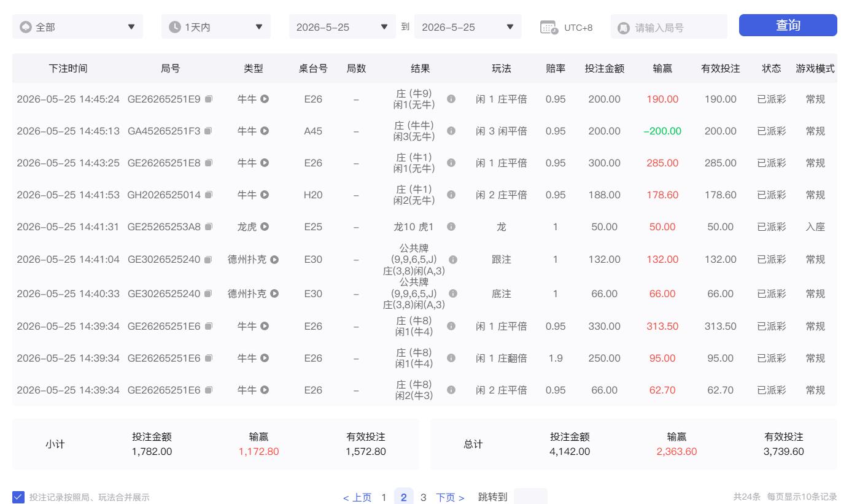This screenshot has height=504, width=841.
Task: Open the 1天内 time range dropdown
Action: pyautogui.click(x=215, y=27)
